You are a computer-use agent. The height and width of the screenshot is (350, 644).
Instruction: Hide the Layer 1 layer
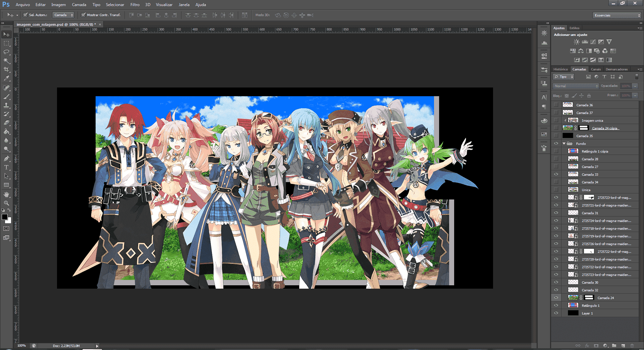[556, 313]
